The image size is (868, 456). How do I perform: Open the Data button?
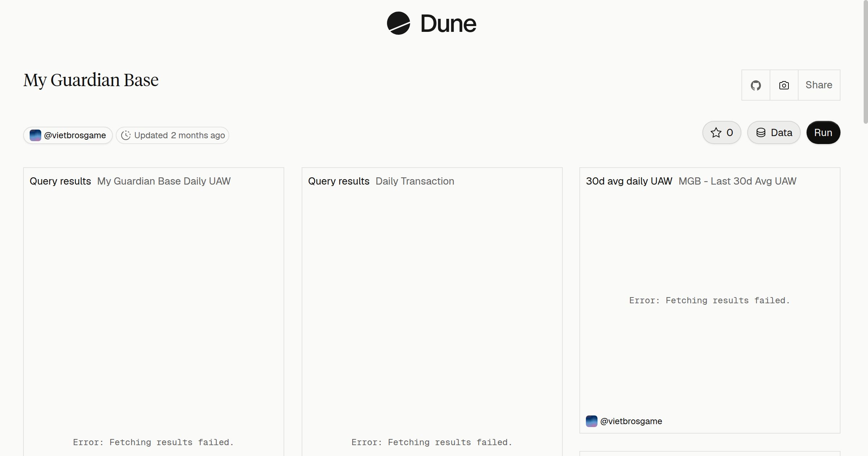tap(774, 132)
